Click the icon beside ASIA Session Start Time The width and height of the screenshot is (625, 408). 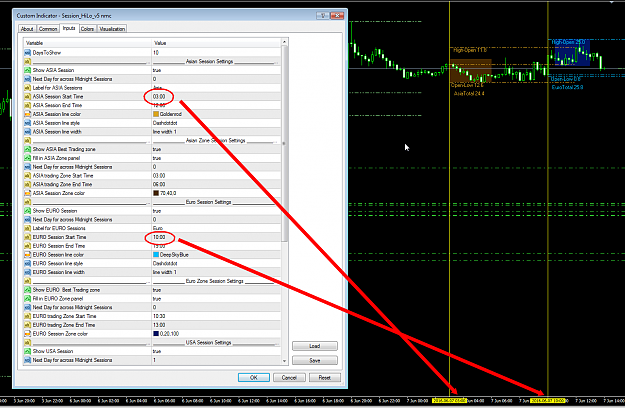coord(28,96)
